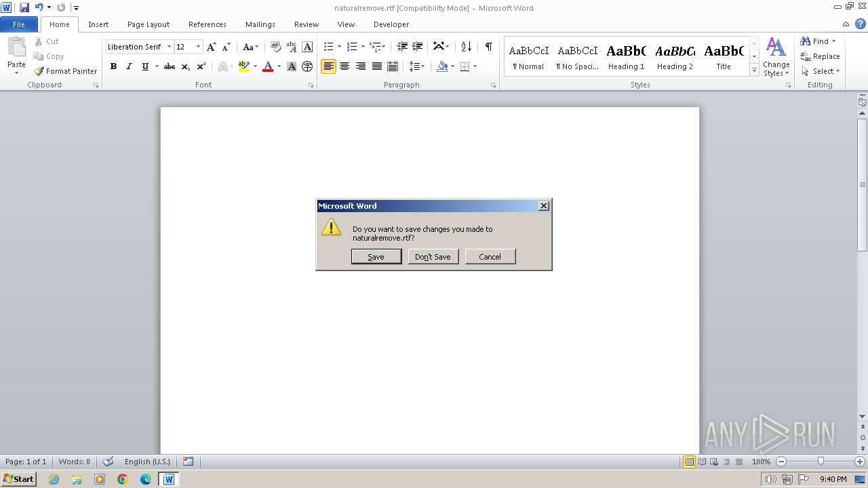The image size is (868, 488).
Task: Click the vertical scrollbar thumb
Action: click(862, 184)
